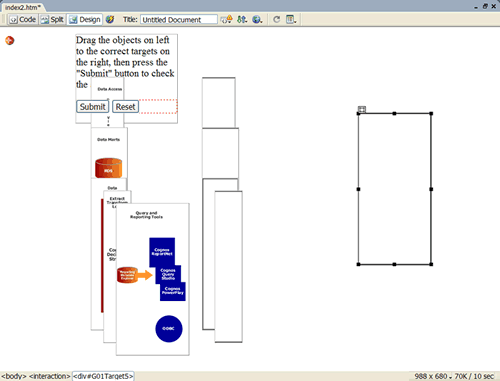Switch to Code view

coord(23,20)
